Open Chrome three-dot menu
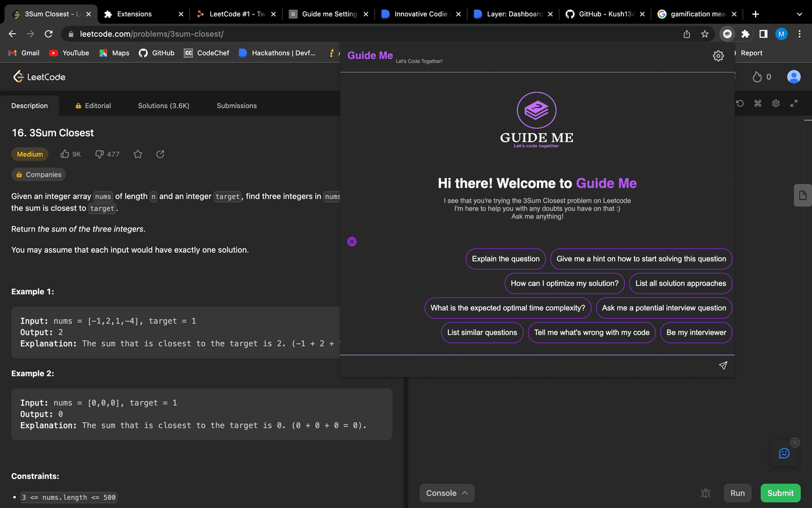 tap(800, 34)
